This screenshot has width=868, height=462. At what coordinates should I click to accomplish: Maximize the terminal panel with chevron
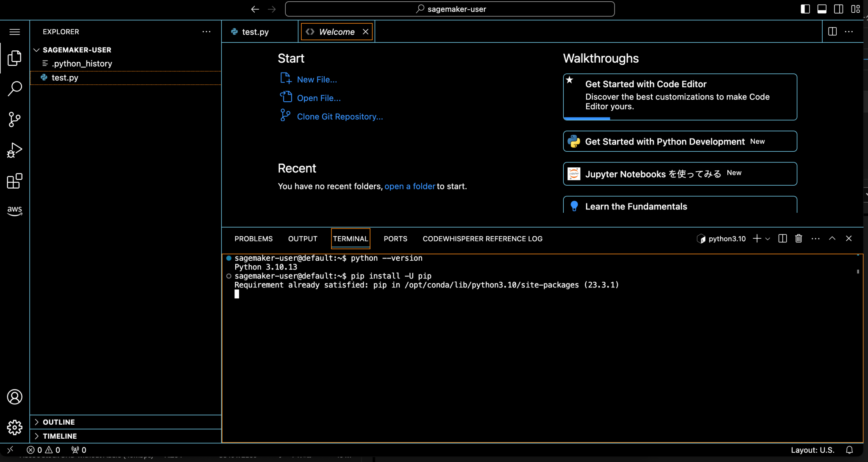coord(832,238)
